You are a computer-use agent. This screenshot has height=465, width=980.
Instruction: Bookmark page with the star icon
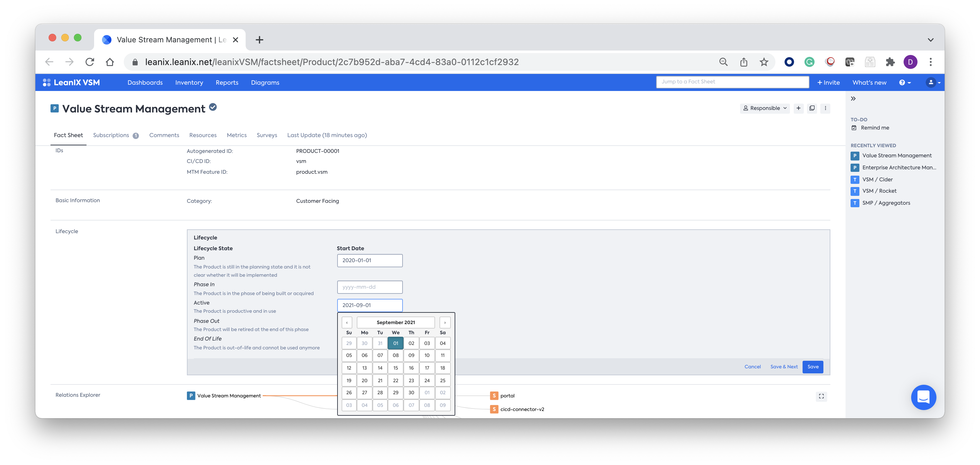point(763,62)
